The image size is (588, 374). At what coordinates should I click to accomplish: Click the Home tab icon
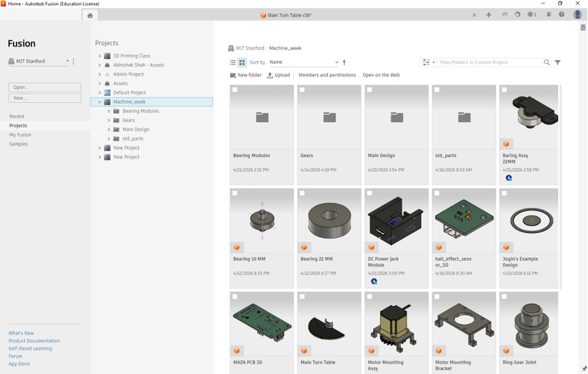click(x=90, y=15)
